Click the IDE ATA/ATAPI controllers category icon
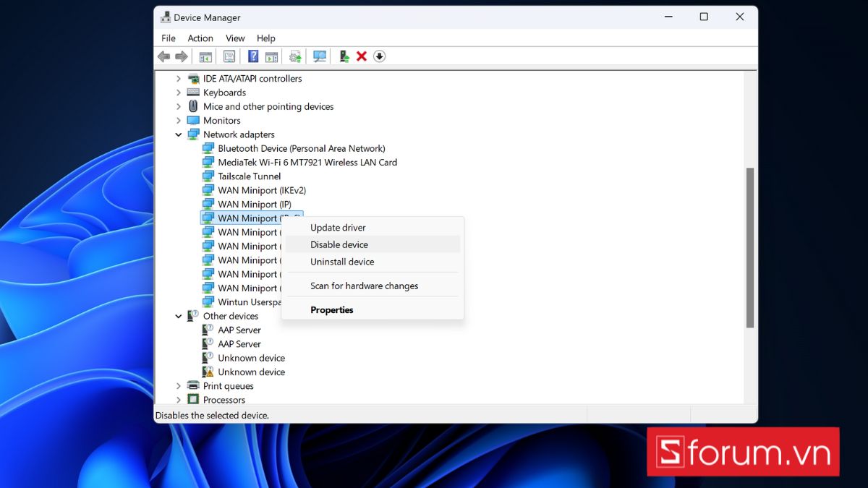Screen dimensions: 868x488 point(193,78)
